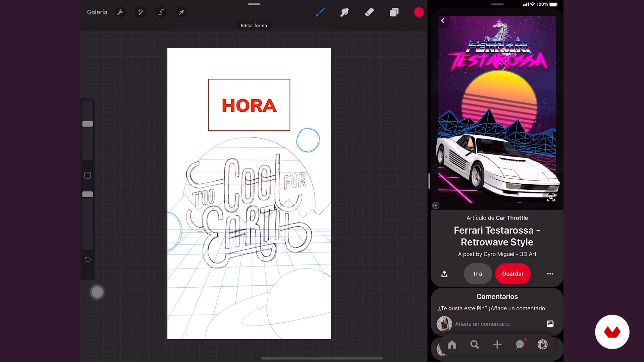644x362 pixels.
Task: Open the Layers panel
Action: coord(394,12)
